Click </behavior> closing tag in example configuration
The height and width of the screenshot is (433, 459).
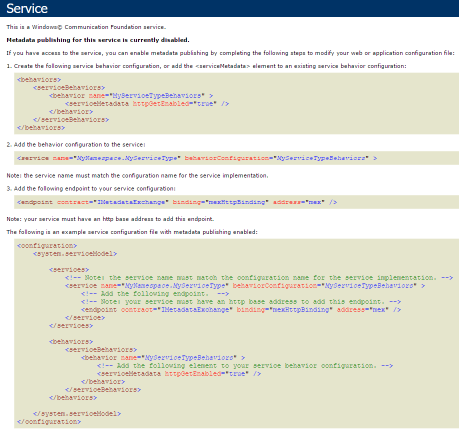pyautogui.click(x=103, y=382)
